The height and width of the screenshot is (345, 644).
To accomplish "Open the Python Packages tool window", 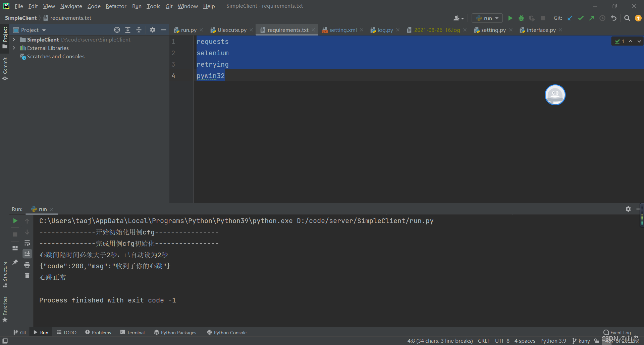I will [175, 333].
